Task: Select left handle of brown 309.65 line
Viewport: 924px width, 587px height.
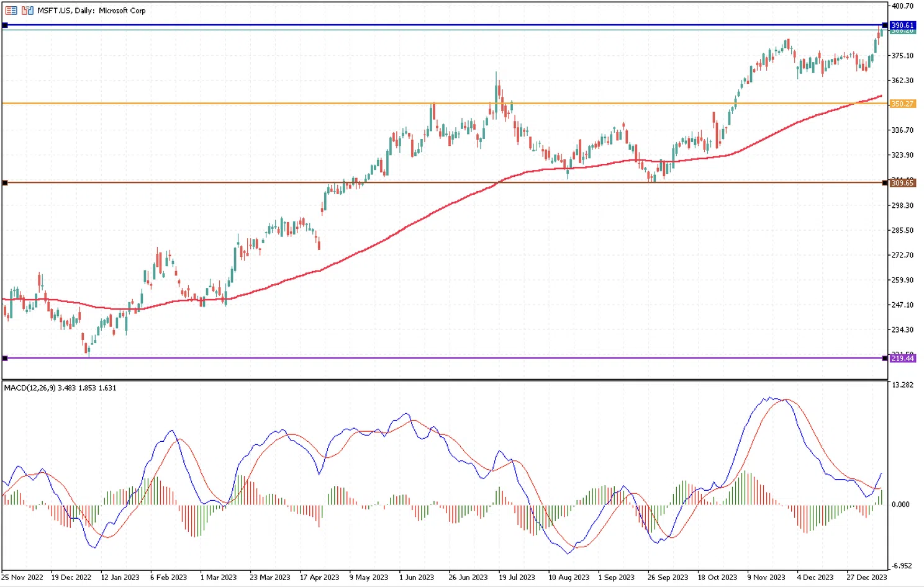Action: [5, 183]
